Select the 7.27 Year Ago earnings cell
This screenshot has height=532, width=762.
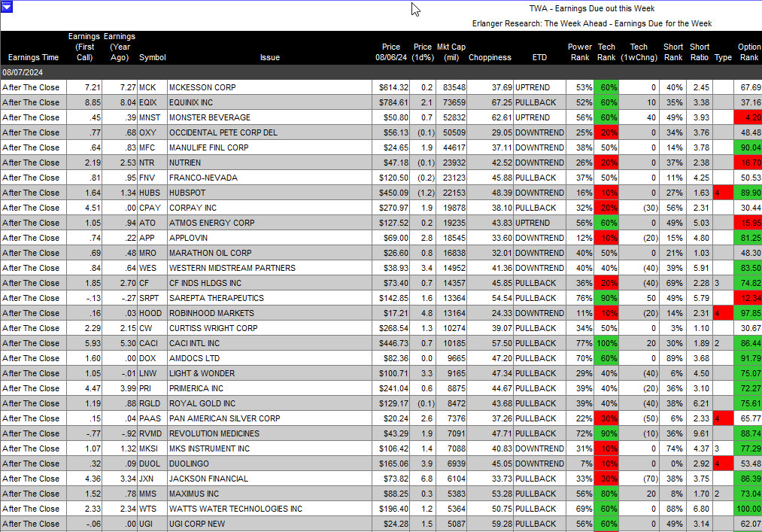pos(120,87)
